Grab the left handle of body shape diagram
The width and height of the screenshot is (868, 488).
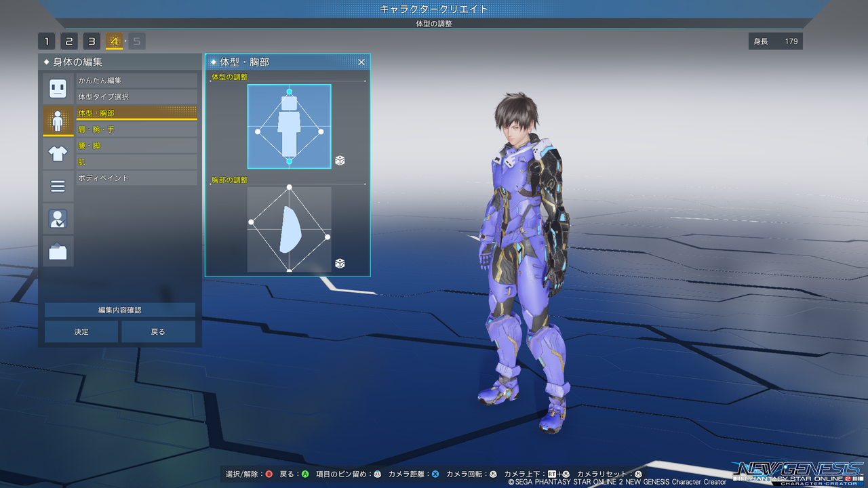[x=258, y=131]
